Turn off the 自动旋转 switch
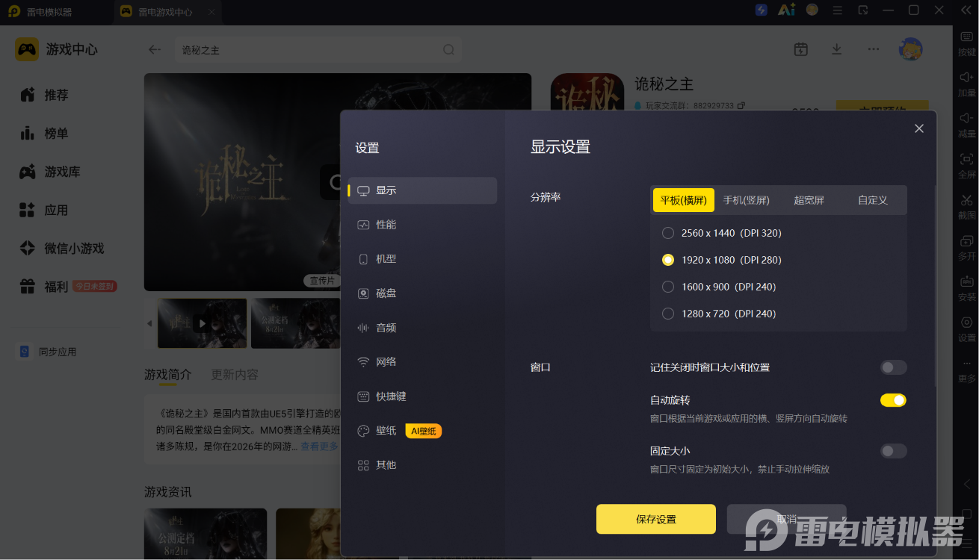Image resolution: width=979 pixels, height=560 pixels. [893, 400]
